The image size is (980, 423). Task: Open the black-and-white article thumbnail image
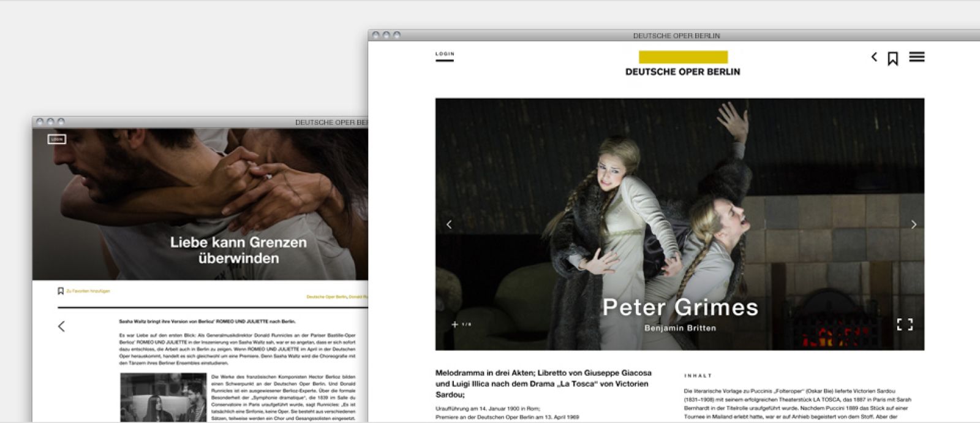pos(163,397)
